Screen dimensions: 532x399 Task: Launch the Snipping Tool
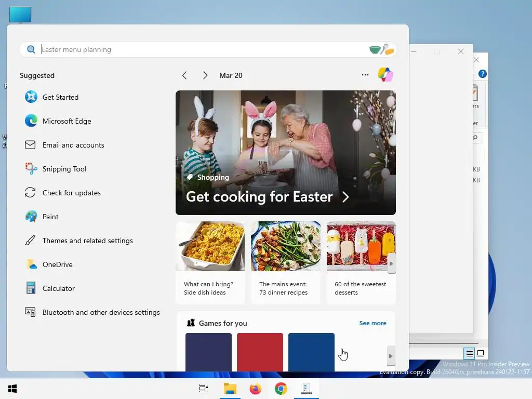[x=64, y=169]
